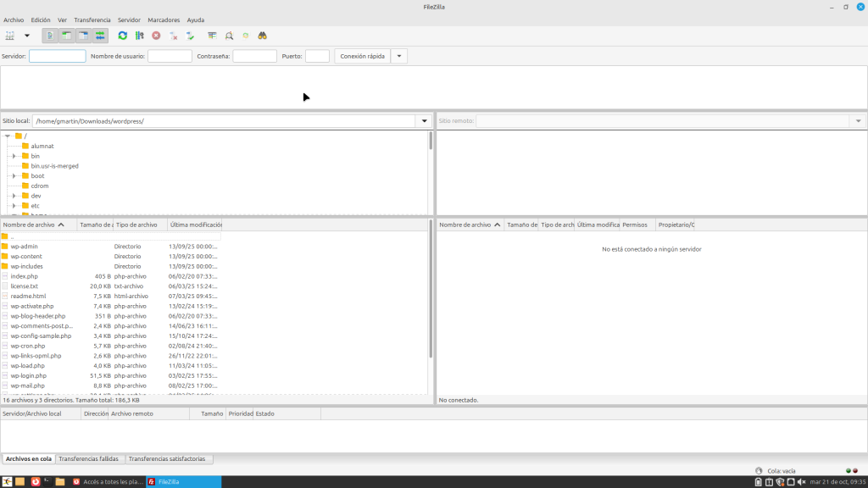868x488 pixels.
Task: Click the disconnect from server icon
Action: point(173,36)
